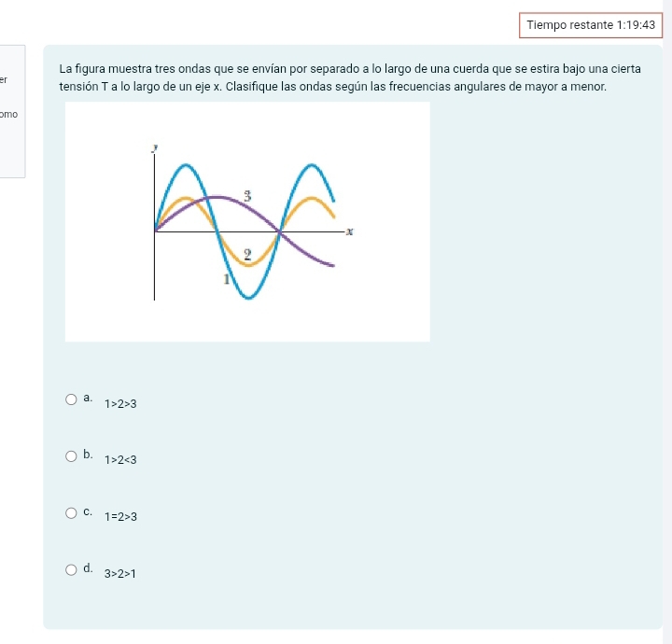Click the letter label 'a.' of first option
Viewport: 672px width, 644px height.
pyautogui.click(x=88, y=398)
